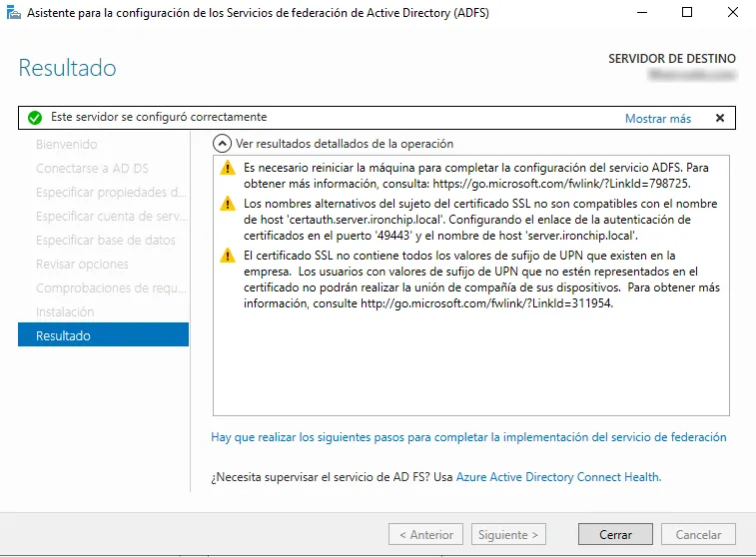The image size is (756, 557).
Task: Select the Especificar cuenta de servicio step
Action: click(x=112, y=217)
